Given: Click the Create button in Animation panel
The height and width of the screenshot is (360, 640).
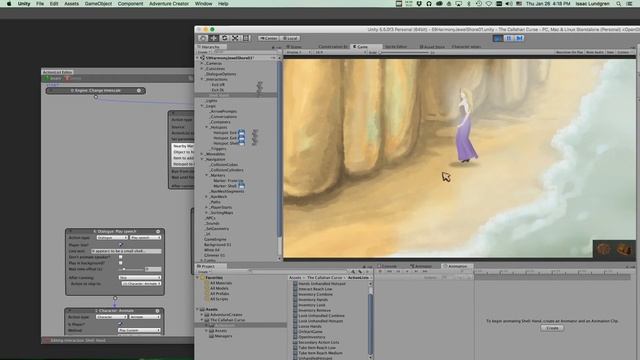Looking at the screenshot, I should pyautogui.click(x=552, y=328).
